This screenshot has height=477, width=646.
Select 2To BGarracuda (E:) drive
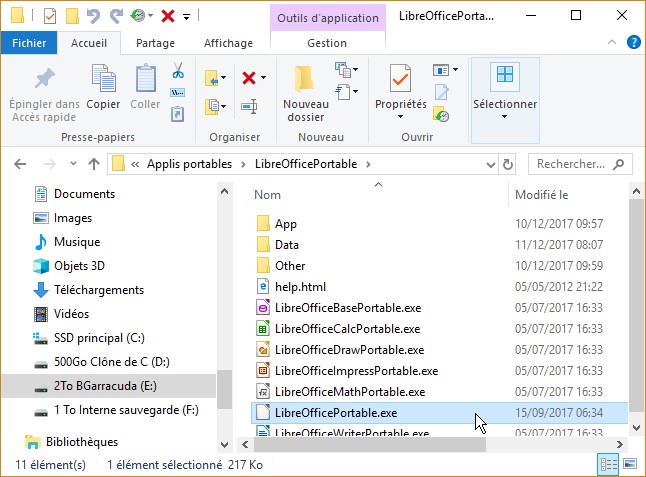pos(109,386)
